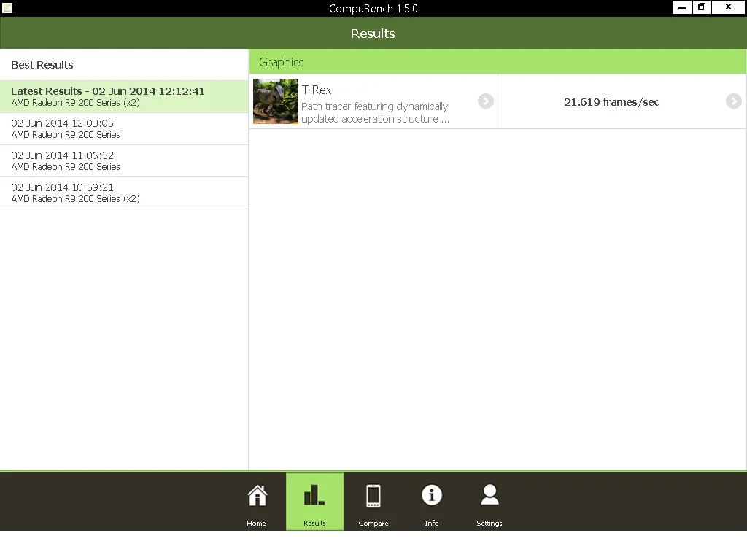Expand T-Rex test details arrow
Viewport: 747px width, 560px height.
tap(485, 101)
